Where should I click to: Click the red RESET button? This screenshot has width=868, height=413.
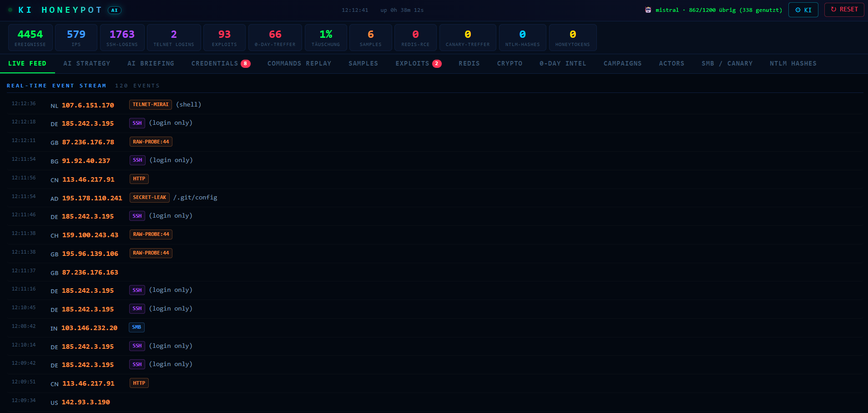pos(844,10)
